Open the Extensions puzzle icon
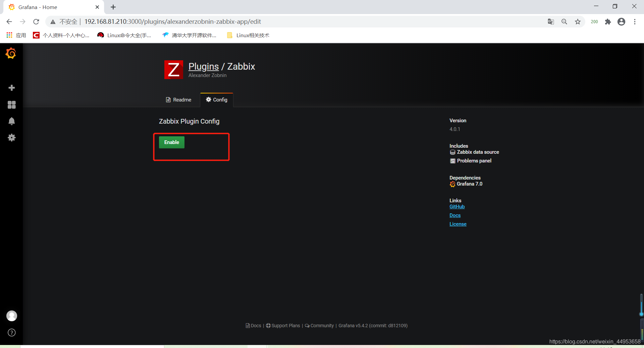Viewport: 644px width, 348px height. click(x=608, y=22)
